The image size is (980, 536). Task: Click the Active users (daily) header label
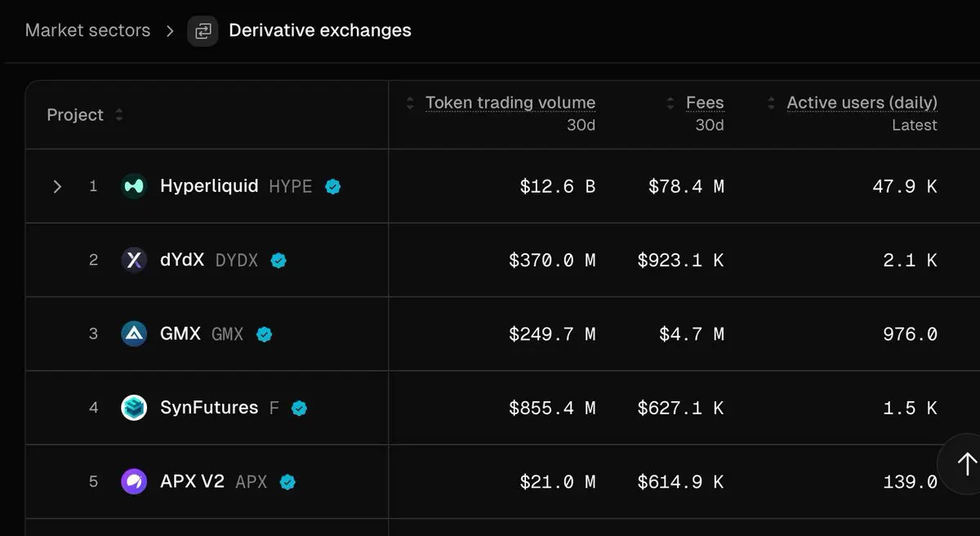[862, 103]
